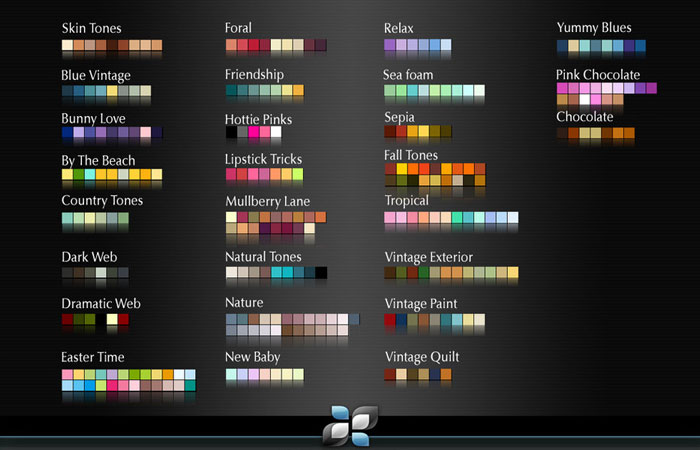Image resolution: width=700 pixels, height=450 pixels.
Task: Select the pale yellow swatch in Dramatic Web
Action: pos(112,319)
